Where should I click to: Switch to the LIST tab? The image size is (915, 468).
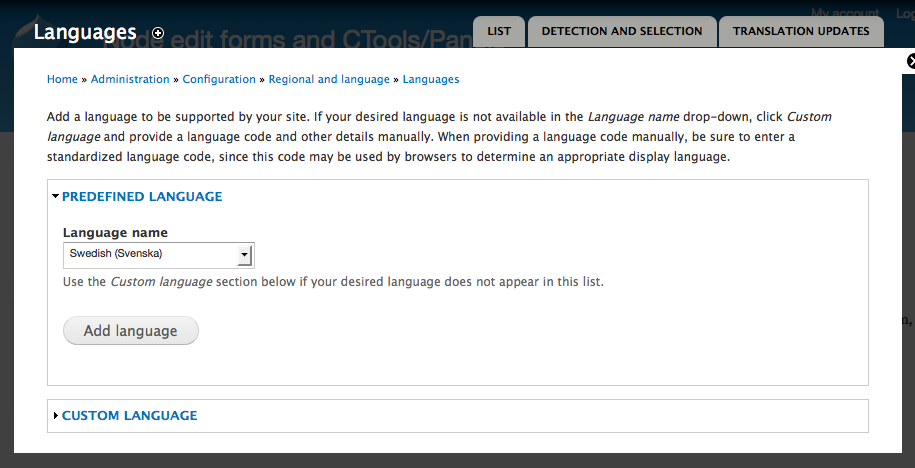499,32
